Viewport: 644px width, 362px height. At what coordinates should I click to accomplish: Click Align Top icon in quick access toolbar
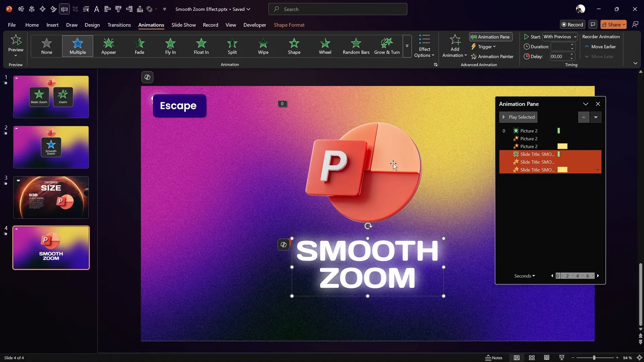(118, 9)
